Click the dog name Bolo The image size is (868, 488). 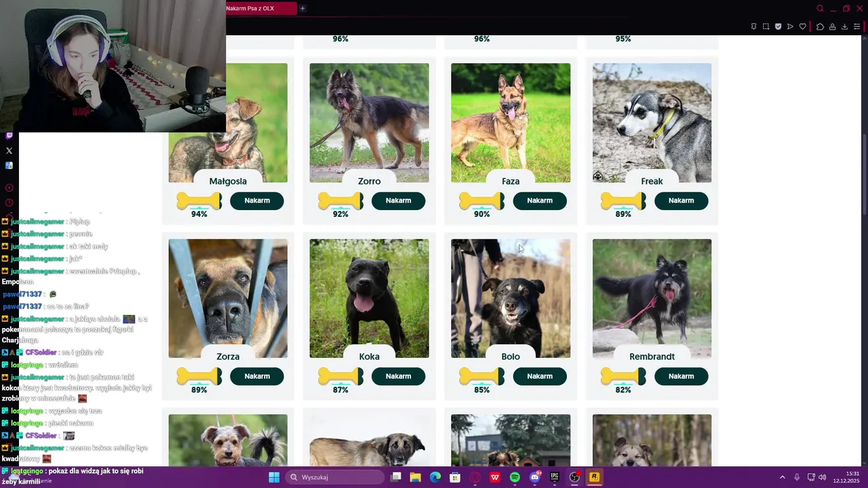tap(511, 357)
